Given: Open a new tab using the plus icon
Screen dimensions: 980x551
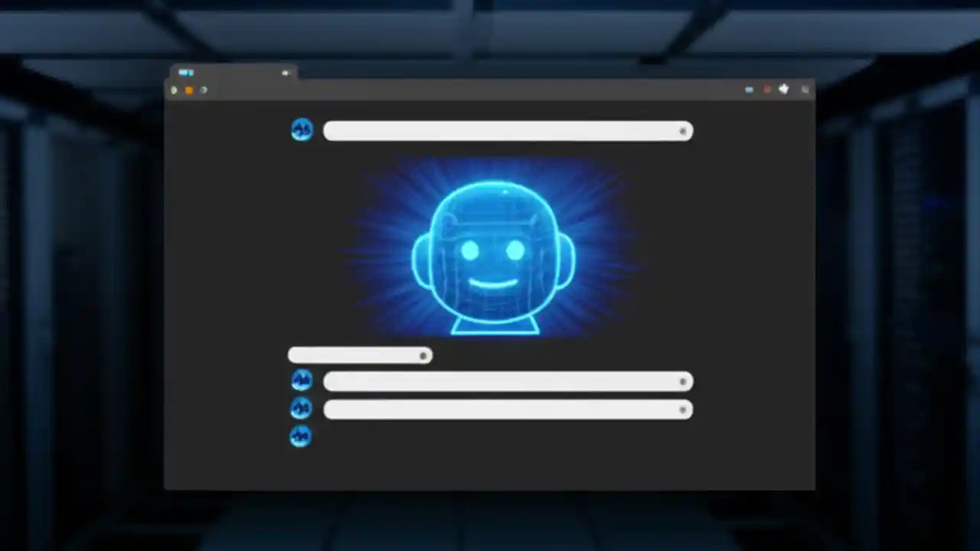Looking at the screenshot, I should 286,73.
